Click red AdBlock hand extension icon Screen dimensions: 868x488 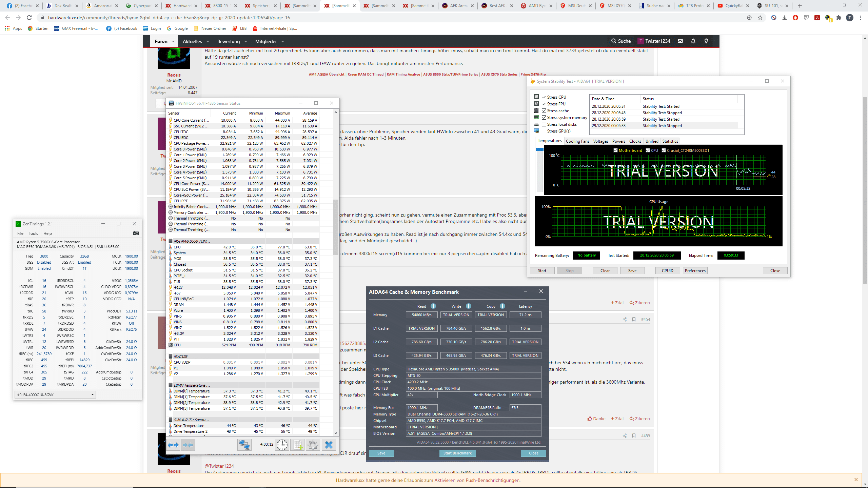click(x=795, y=18)
